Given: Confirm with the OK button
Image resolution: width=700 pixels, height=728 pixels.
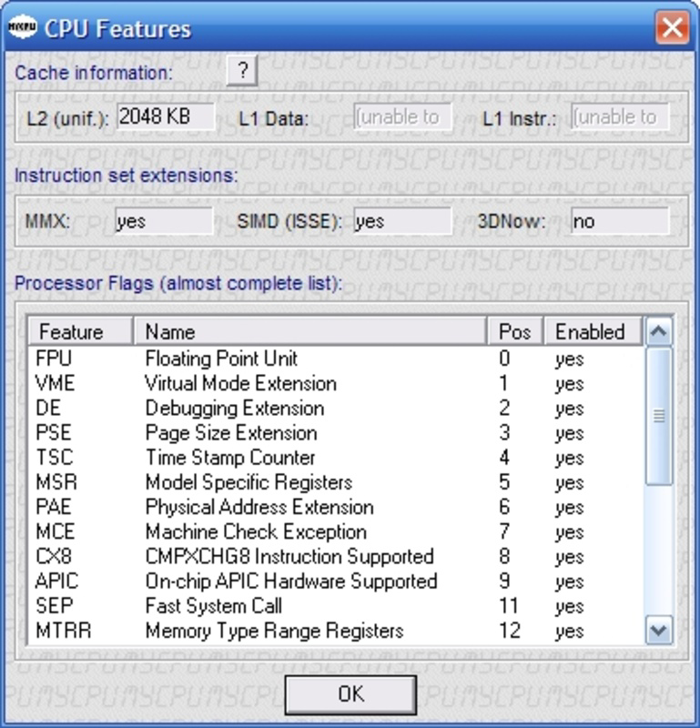Looking at the screenshot, I should (x=350, y=694).
